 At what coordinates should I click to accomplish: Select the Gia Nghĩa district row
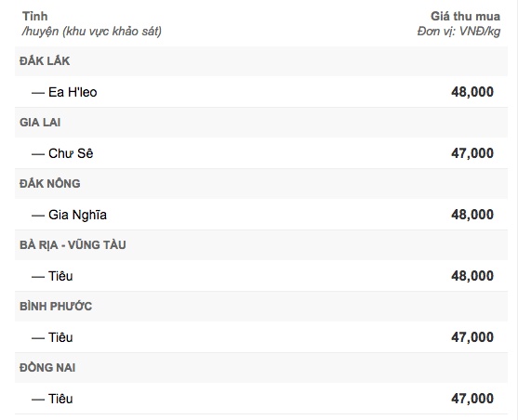click(x=261, y=215)
